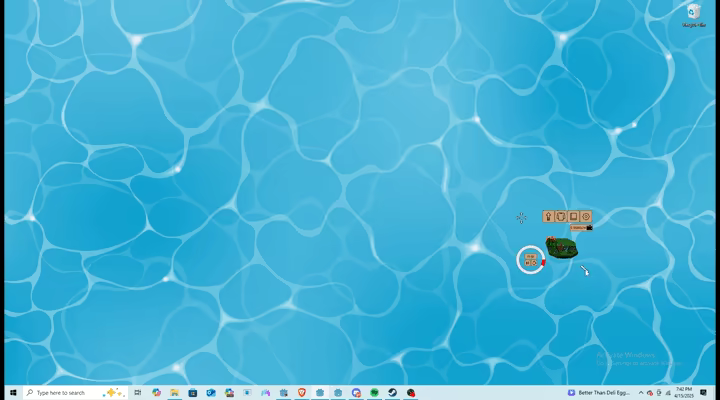Click the upward arrow icon in tan toolbar
The image size is (720, 400).
tap(548, 216)
